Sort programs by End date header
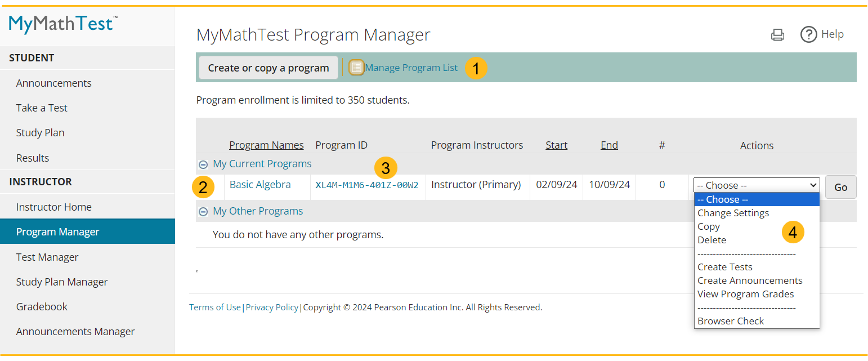This screenshot has height=361, width=868. pyautogui.click(x=609, y=145)
